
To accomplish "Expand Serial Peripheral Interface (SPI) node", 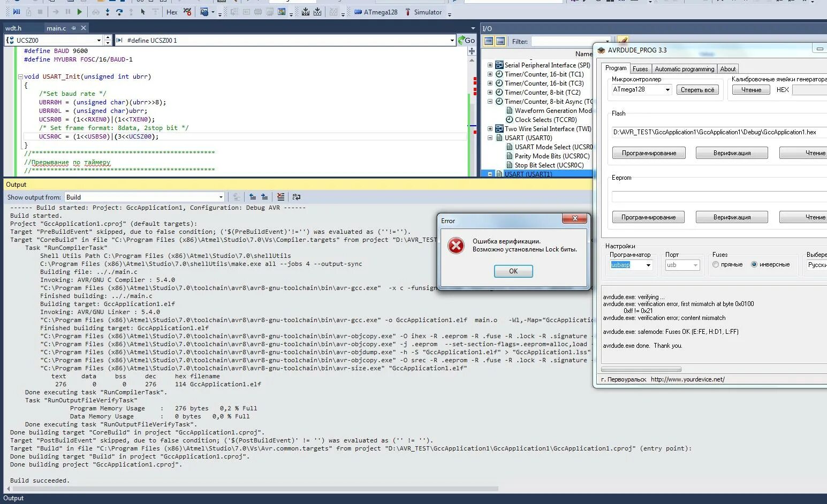I will 490,65.
